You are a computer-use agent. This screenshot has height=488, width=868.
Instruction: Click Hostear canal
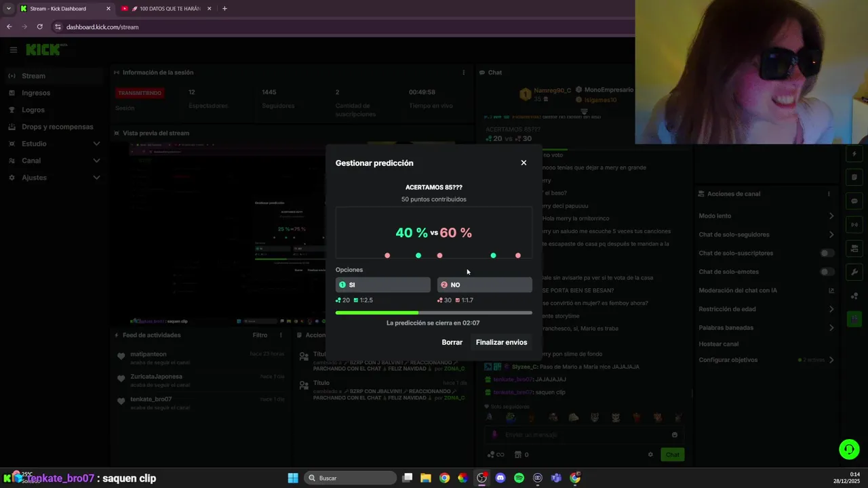719,344
